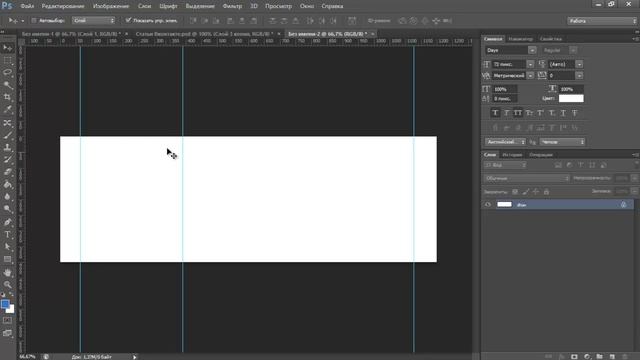Select the Paint Bucket tool

click(x=7, y=184)
